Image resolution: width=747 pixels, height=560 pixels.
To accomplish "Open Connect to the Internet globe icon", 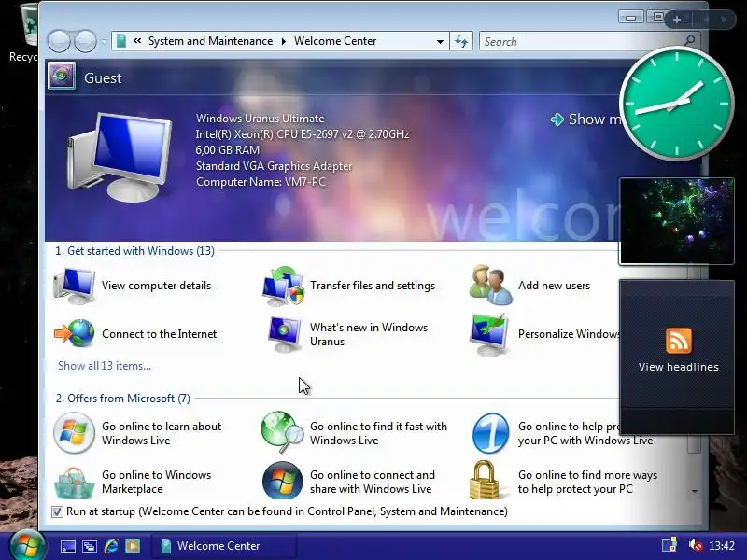I will (75, 334).
